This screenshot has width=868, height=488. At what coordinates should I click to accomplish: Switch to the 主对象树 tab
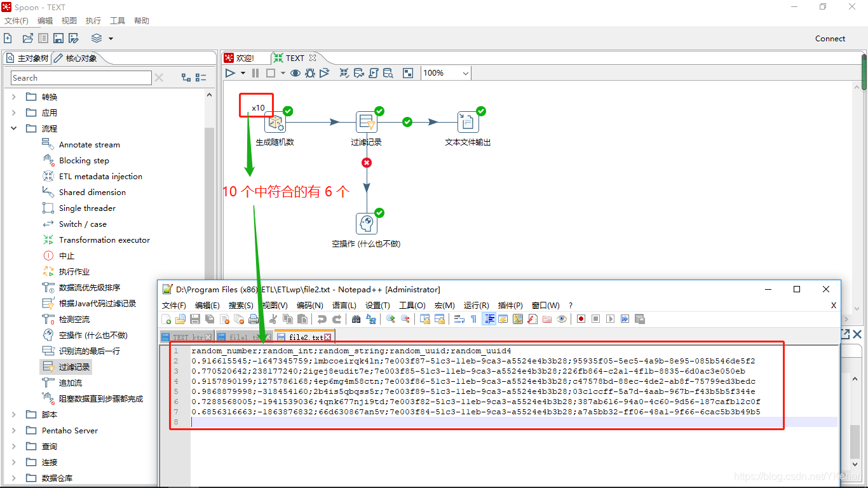27,58
